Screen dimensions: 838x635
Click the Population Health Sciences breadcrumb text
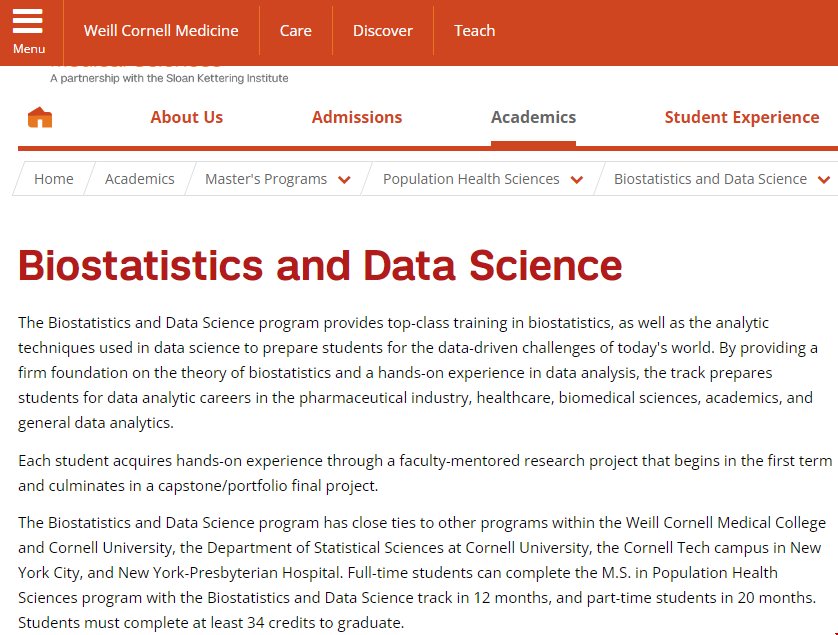471,179
